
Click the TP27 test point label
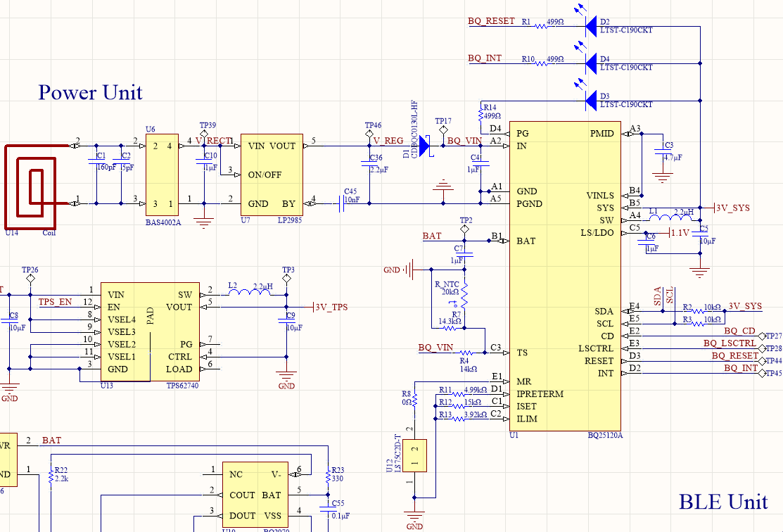click(x=774, y=336)
